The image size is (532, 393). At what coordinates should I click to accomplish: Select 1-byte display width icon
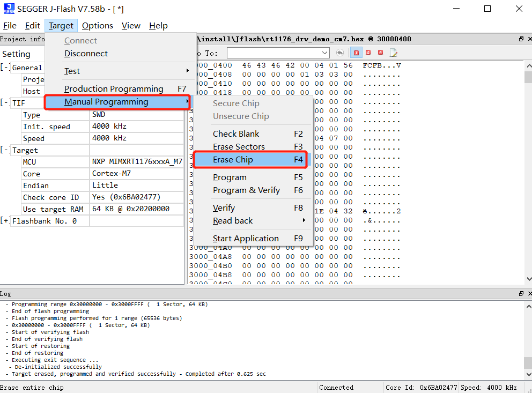tap(356, 53)
